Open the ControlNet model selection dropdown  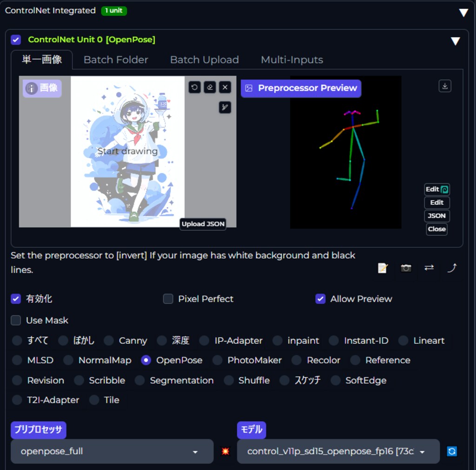point(338,451)
